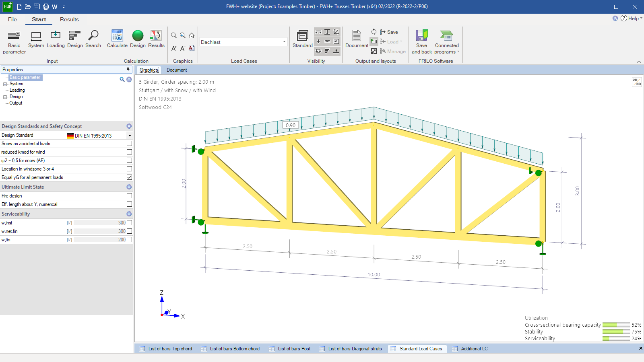Viewport: 644px width, 362px height.
Task: Open the Dachlast load case dropdown
Action: pyautogui.click(x=284, y=42)
